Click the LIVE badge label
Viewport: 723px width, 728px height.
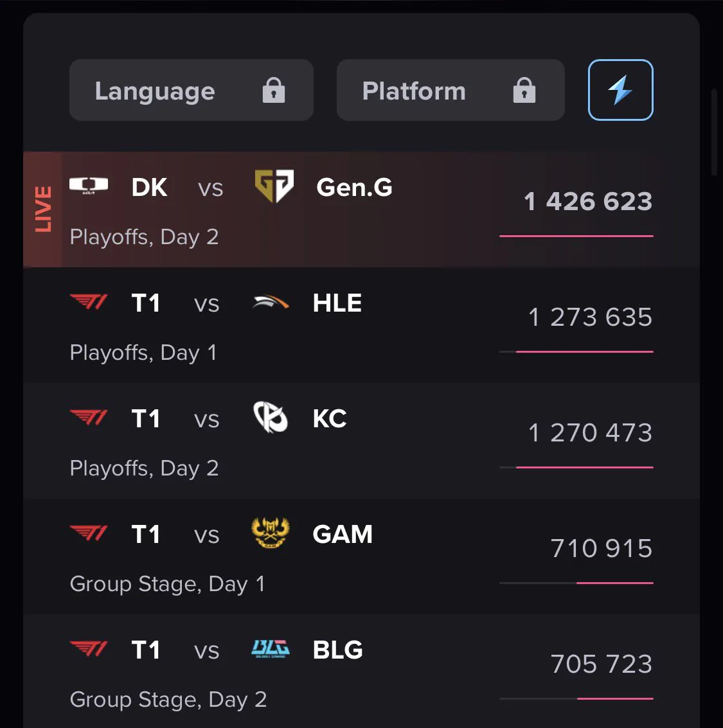tap(43, 209)
